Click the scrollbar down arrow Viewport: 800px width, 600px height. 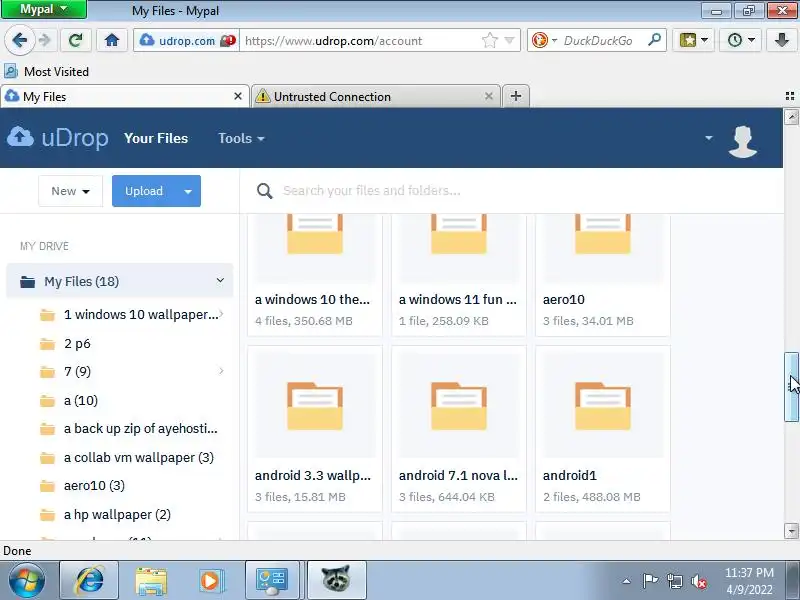[x=791, y=531]
